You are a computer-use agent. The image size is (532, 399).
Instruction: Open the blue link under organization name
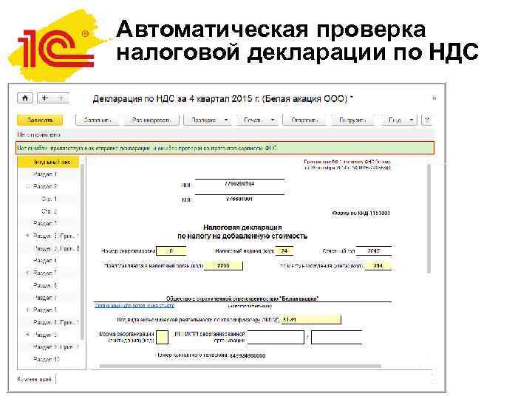[134, 305]
